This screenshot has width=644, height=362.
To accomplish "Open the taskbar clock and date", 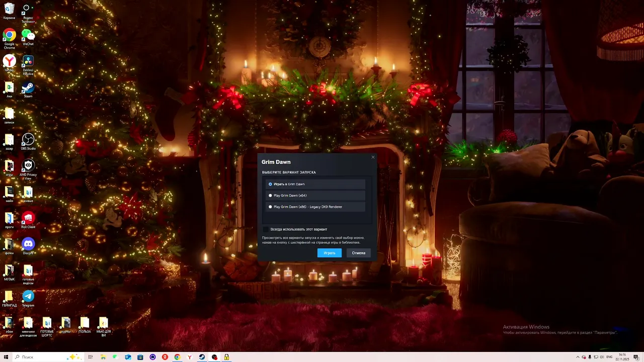I will point(622,357).
